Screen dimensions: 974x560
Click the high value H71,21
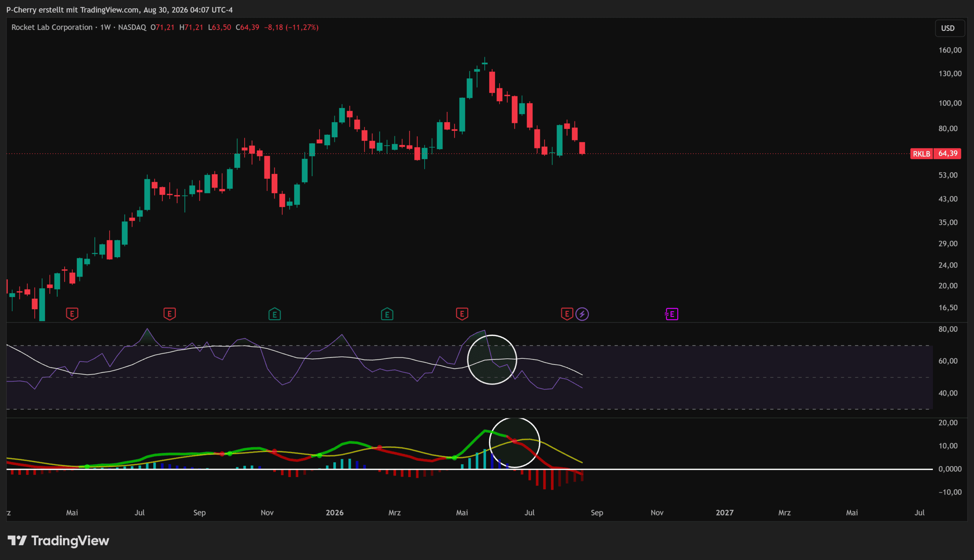point(191,27)
